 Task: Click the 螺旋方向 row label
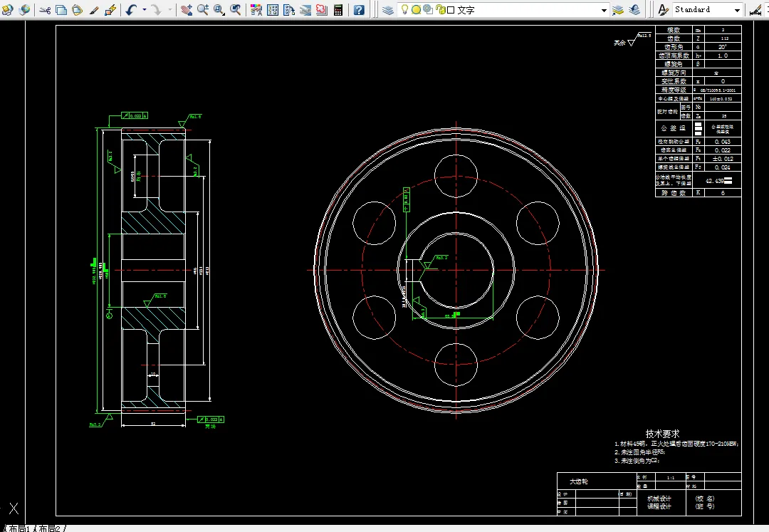coord(674,73)
